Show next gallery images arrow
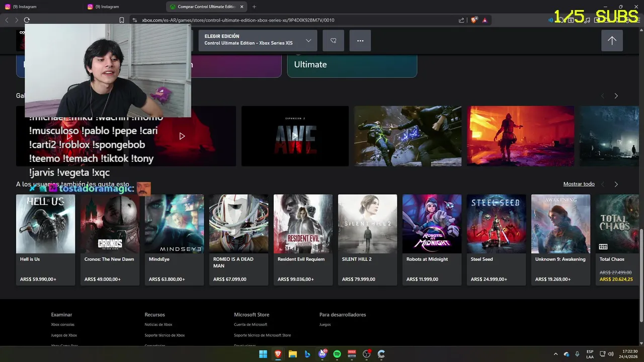Viewport: 644px width, 362px height. coord(616,96)
